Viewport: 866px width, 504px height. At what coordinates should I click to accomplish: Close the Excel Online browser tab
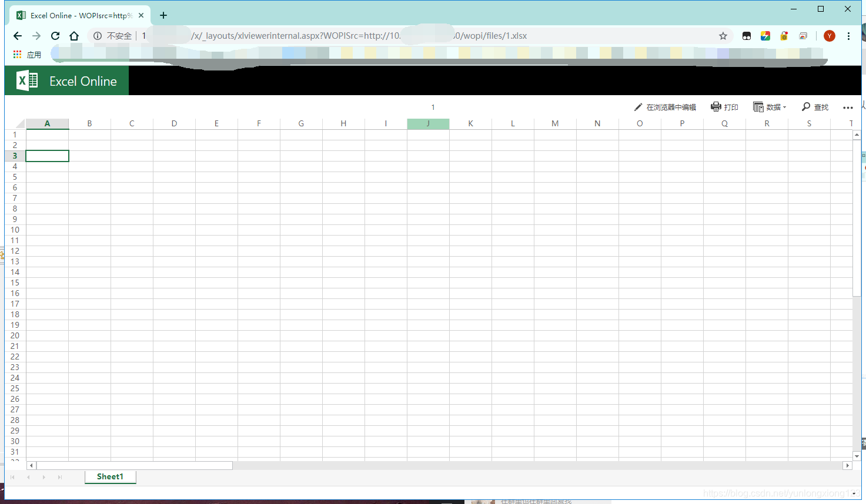coord(141,15)
